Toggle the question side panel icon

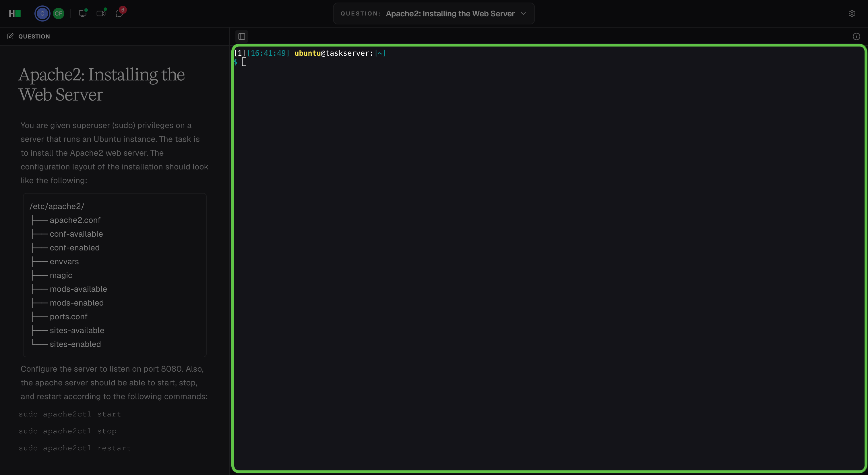pos(242,36)
